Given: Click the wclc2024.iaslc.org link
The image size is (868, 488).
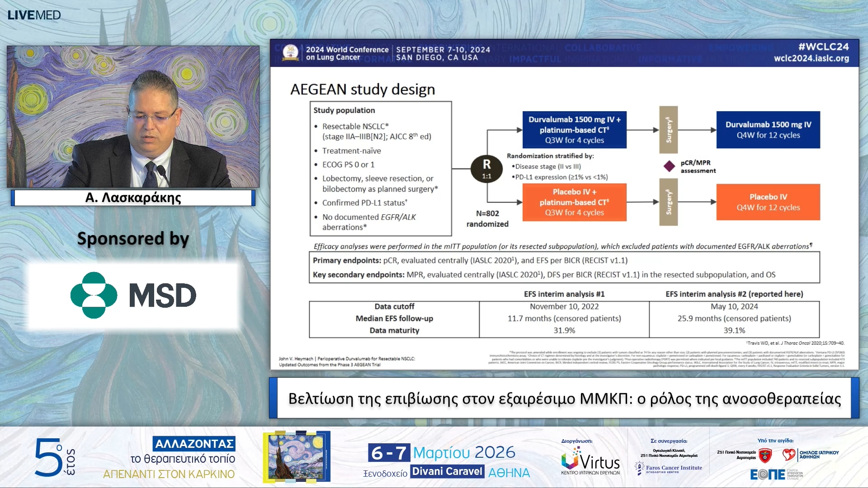Looking at the screenshot, I should point(811,58).
